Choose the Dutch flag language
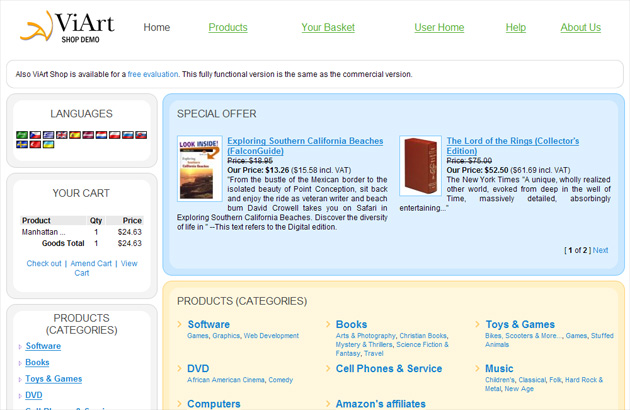Viewport: 630px width, 410px height. tap(101, 135)
